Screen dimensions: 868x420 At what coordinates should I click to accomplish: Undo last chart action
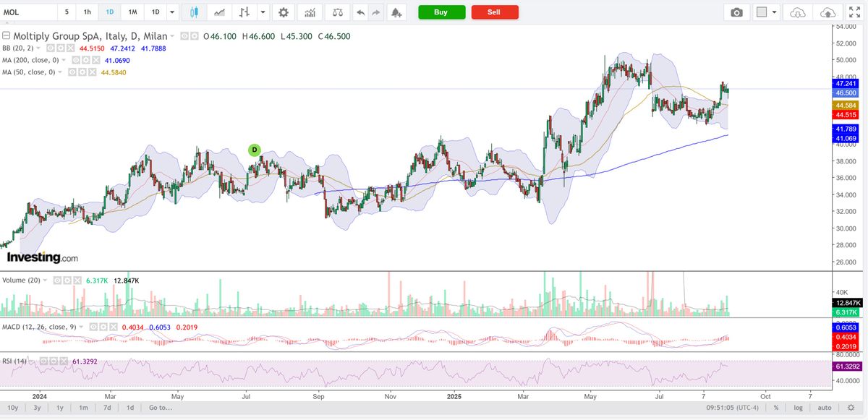tap(360, 12)
